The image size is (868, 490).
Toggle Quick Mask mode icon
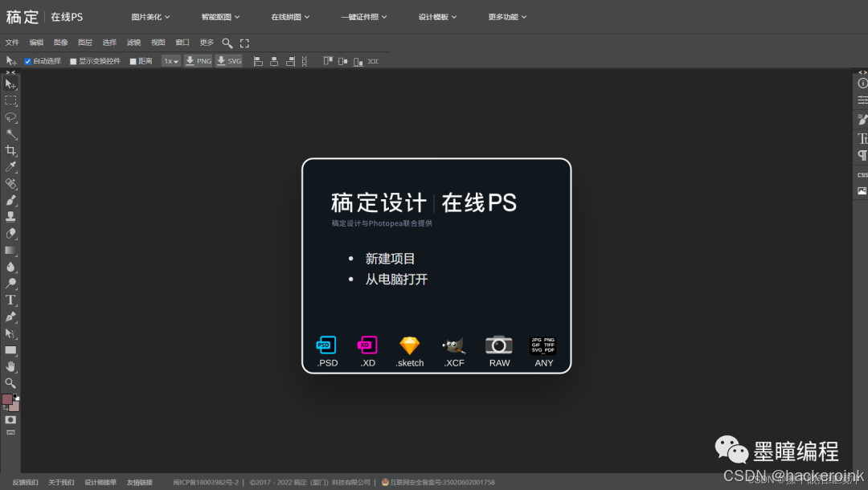(x=10, y=420)
